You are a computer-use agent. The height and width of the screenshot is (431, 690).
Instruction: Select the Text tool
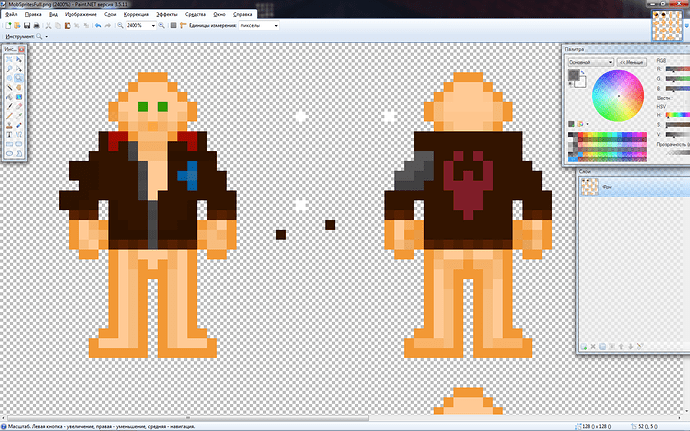(x=9, y=134)
